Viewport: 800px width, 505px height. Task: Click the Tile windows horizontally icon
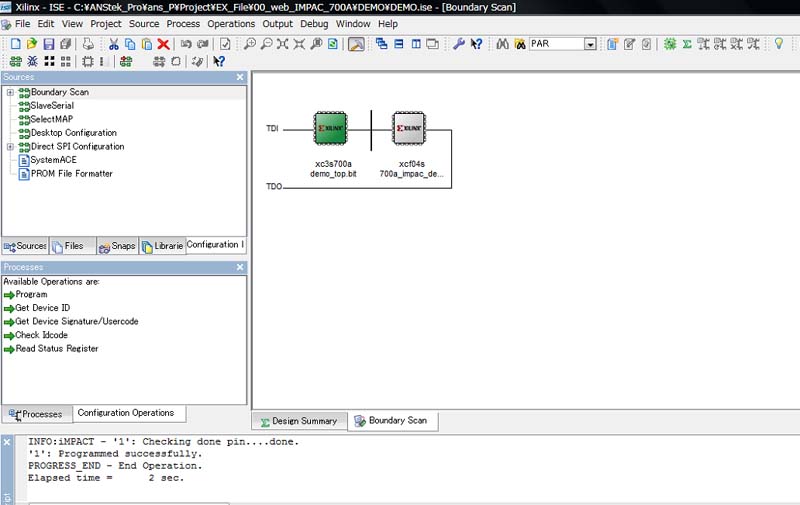(399, 44)
